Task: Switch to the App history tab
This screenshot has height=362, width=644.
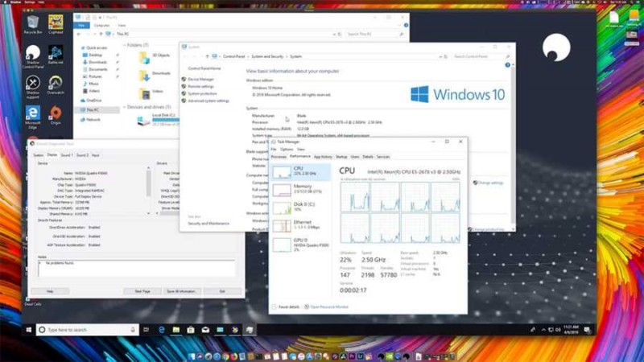Action: click(x=323, y=157)
